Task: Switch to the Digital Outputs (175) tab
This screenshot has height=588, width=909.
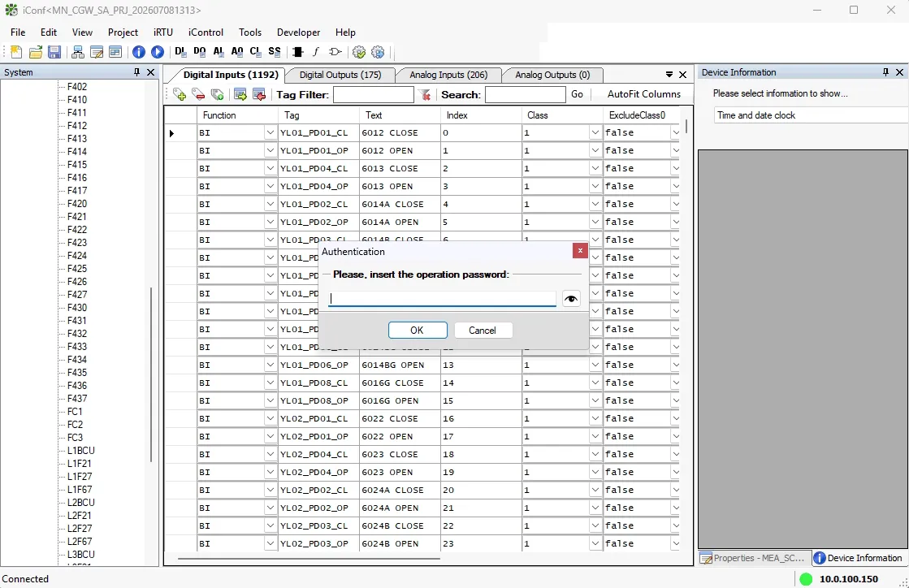Action: (340, 75)
